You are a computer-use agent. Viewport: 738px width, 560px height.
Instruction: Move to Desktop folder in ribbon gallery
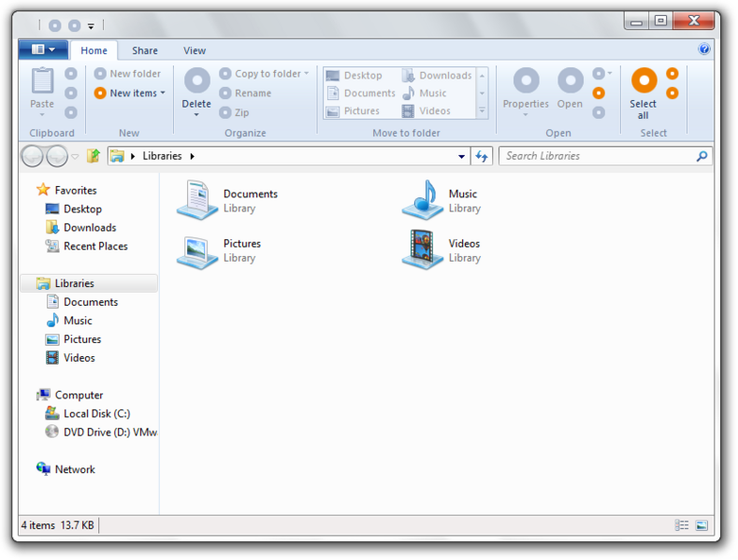click(x=354, y=76)
